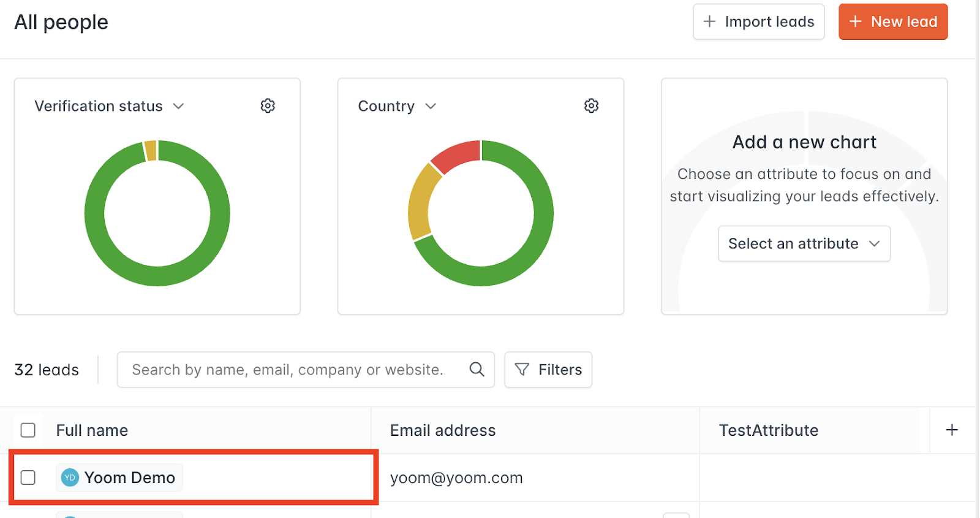
Task: Open Verification status chart settings gear
Action: tap(268, 106)
